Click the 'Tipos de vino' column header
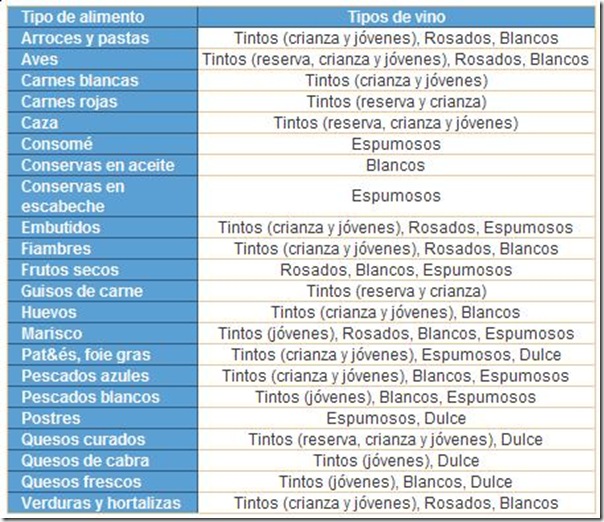Viewport: 604px width, 522px height. point(395,17)
